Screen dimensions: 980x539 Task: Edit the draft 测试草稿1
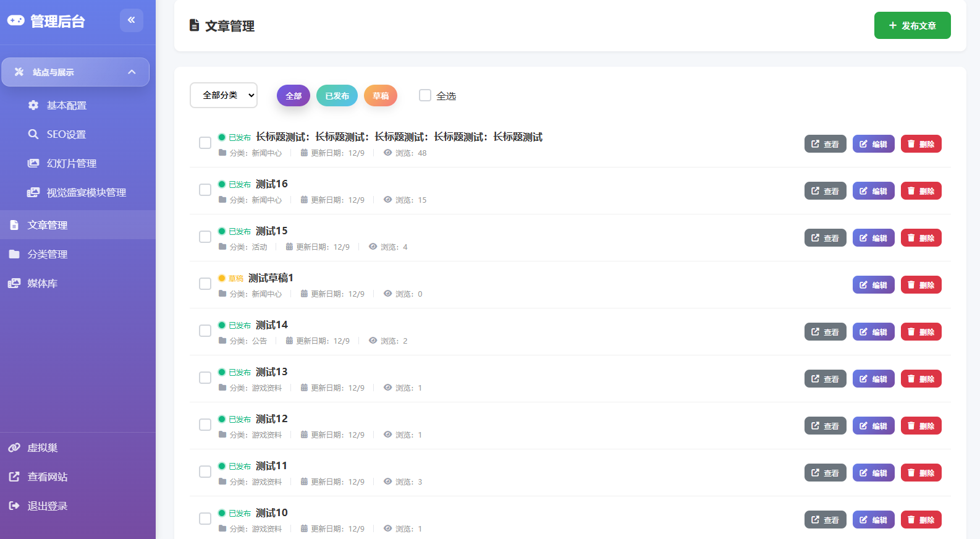point(874,285)
